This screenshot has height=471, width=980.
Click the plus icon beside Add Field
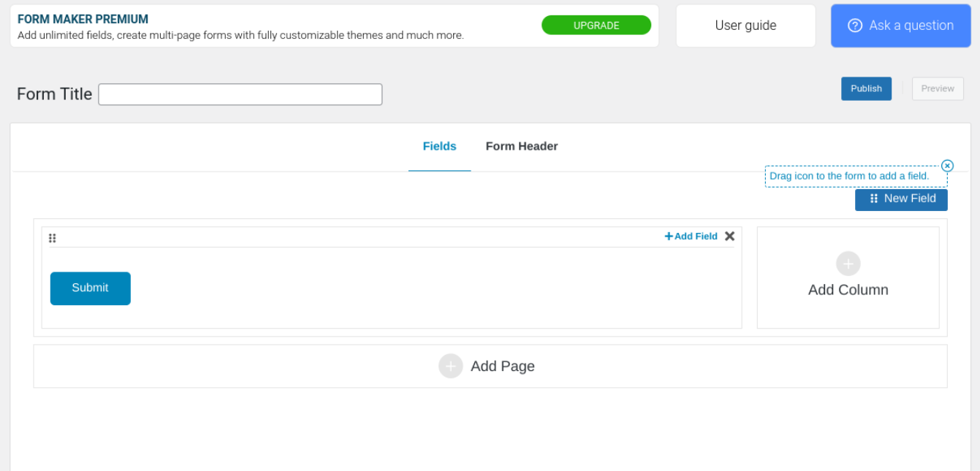click(x=668, y=236)
